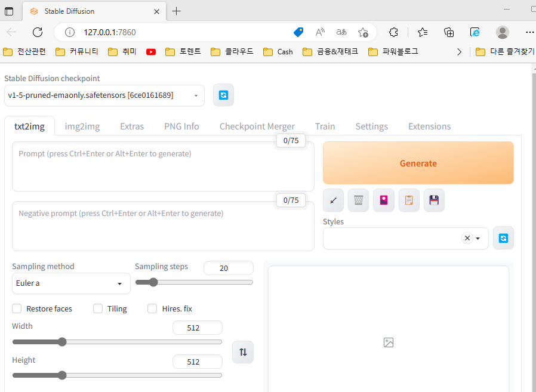Click the Sampling steps number field
536x392 pixels.
pos(229,268)
